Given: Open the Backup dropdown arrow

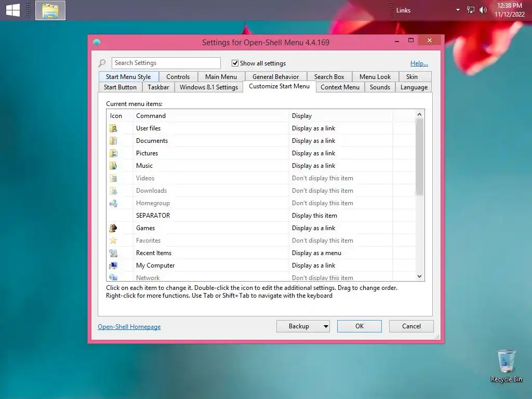Looking at the screenshot, I should click(x=326, y=326).
